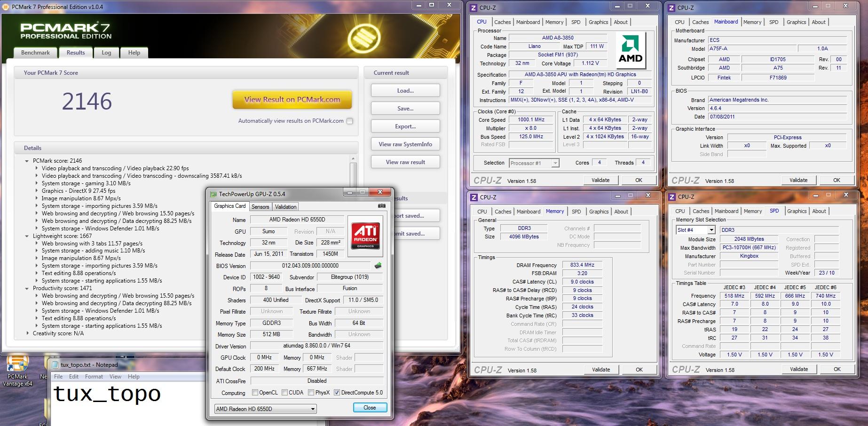Click the View raw result button
This screenshot has height=426, width=868.
pyautogui.click(x=405, y=162)
